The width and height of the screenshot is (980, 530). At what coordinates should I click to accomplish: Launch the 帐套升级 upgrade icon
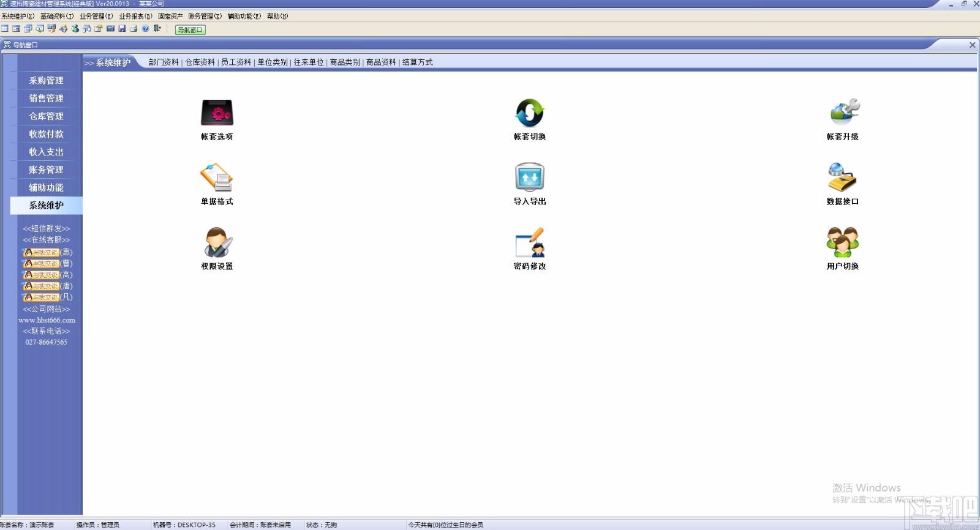pos(843,113)
